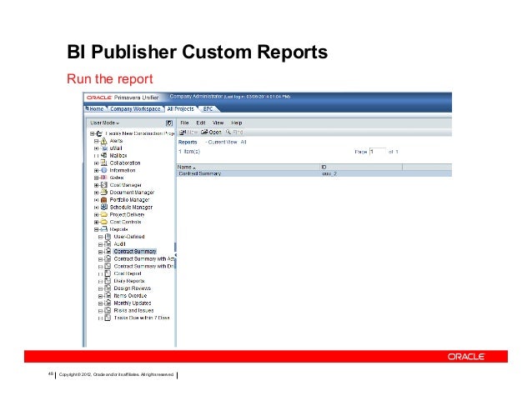The image size is (532, 411).
Task: Expand the Collaboration tree node
Action: coord(97,163)
